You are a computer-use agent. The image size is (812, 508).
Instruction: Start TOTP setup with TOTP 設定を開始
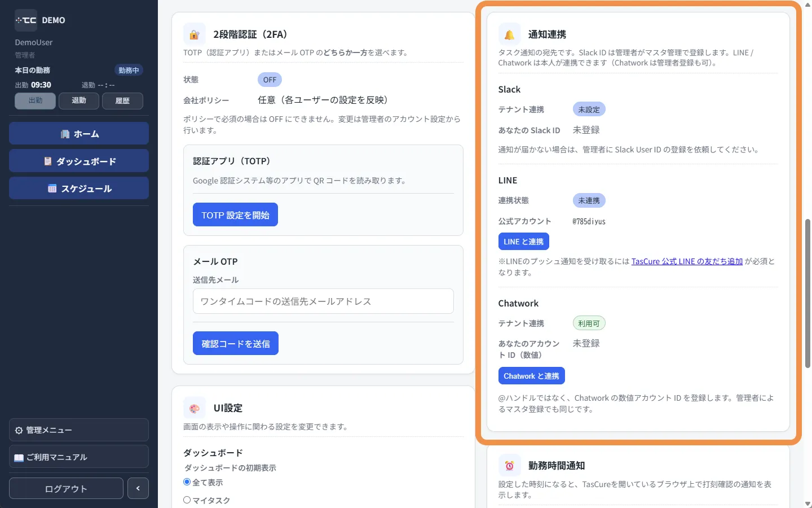pyautogui.click(x=235, y=214)
